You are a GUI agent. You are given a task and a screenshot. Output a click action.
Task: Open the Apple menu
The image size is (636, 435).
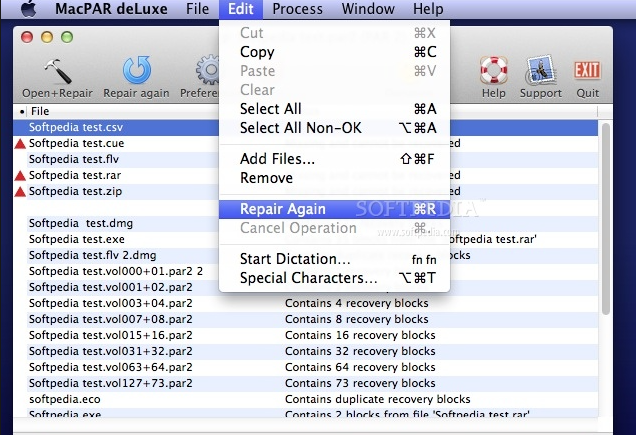tap(28, 9)
